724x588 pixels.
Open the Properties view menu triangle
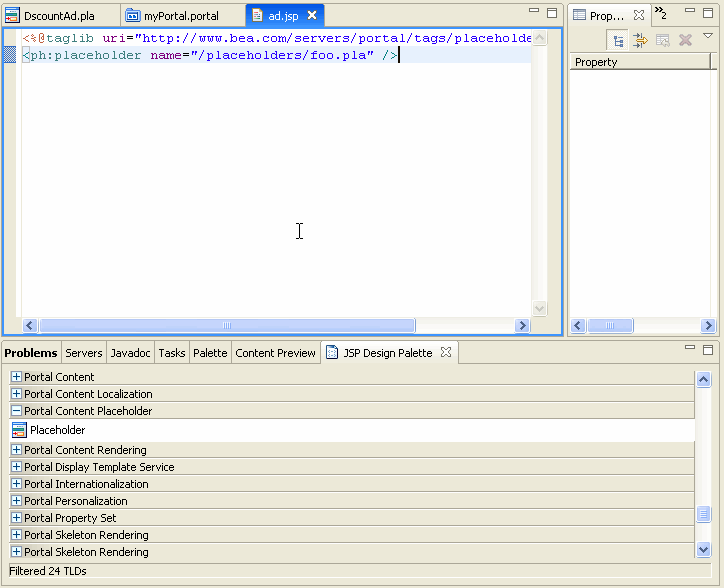(x=708, y=36)
